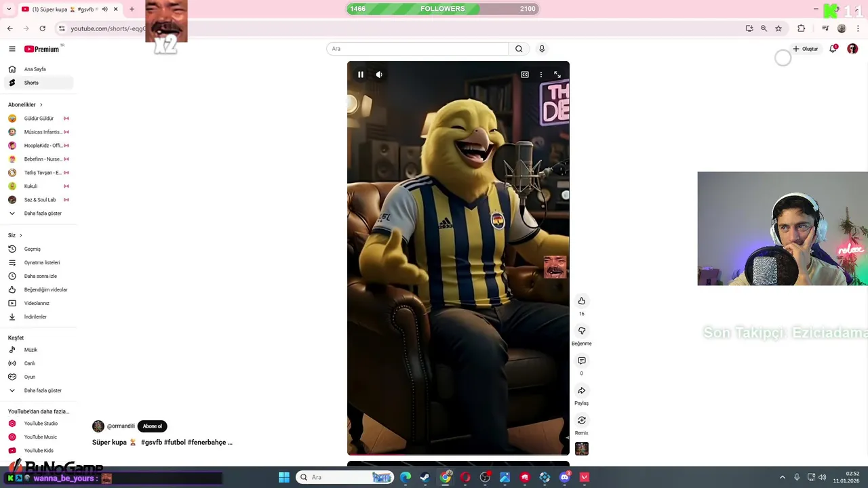Viewport: 868px width, 488px height.
Task: Bookmark this page with star
Action: coord(778,28)
